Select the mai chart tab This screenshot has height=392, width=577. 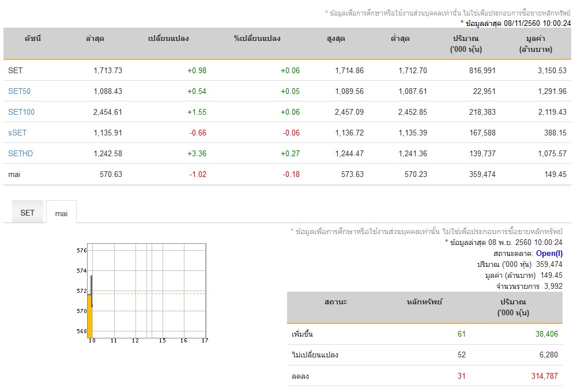61,213
